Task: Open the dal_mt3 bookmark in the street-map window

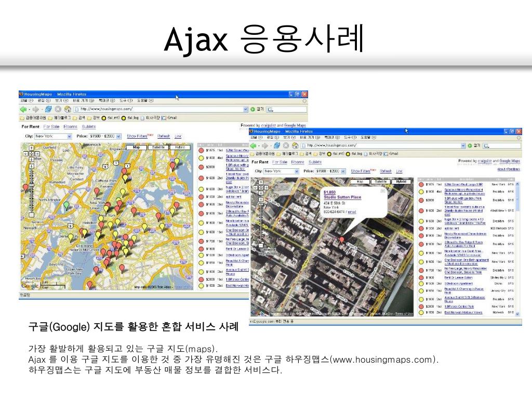Action: click(111, 118)
